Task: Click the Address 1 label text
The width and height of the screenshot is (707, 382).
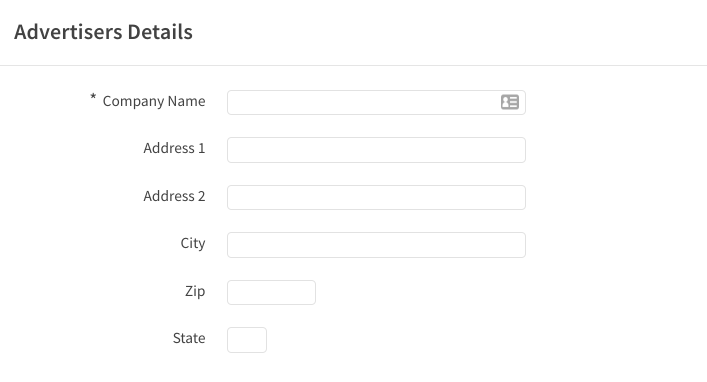Action: pyautogui.click(x=174, y=148)
